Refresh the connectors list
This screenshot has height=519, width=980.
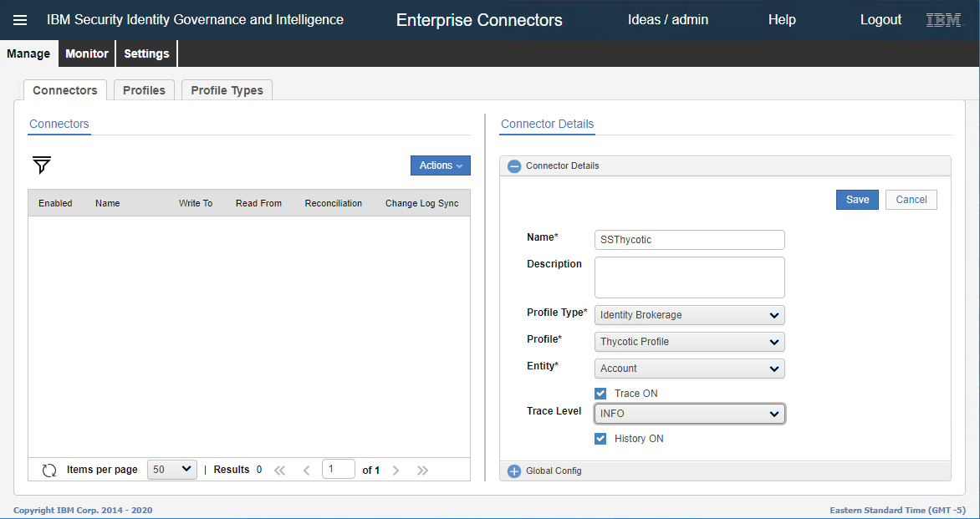pos(49,470)
